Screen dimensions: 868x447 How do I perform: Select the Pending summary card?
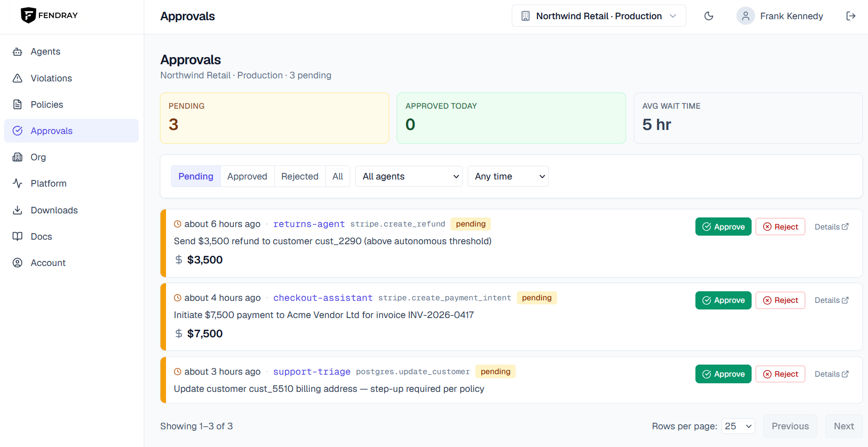pyautogui.click(x=274, y=118)
